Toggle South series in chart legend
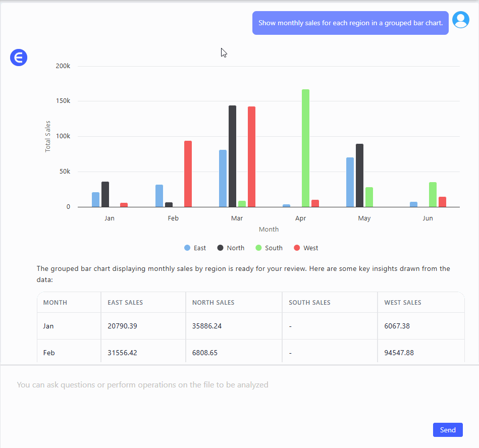Screen dimensions: 479x448 pyautogui.click(x=269, y=248)
